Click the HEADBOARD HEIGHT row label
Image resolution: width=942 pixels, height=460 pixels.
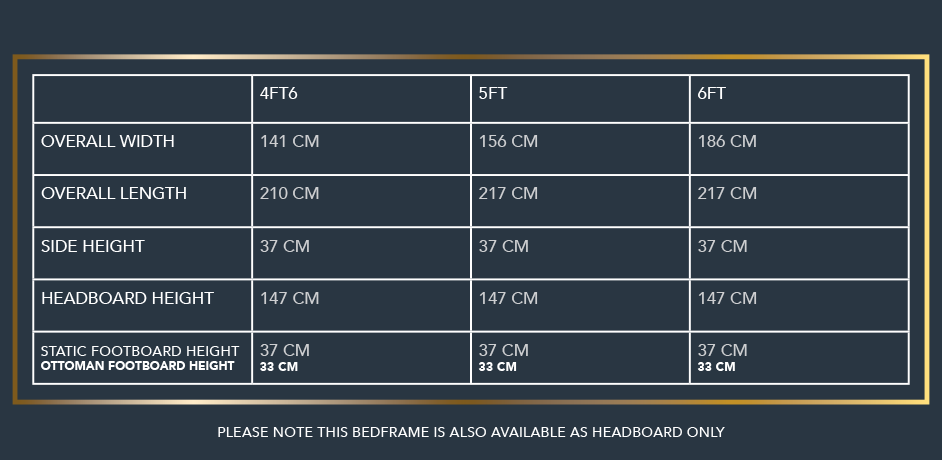(x=127, y=298)
